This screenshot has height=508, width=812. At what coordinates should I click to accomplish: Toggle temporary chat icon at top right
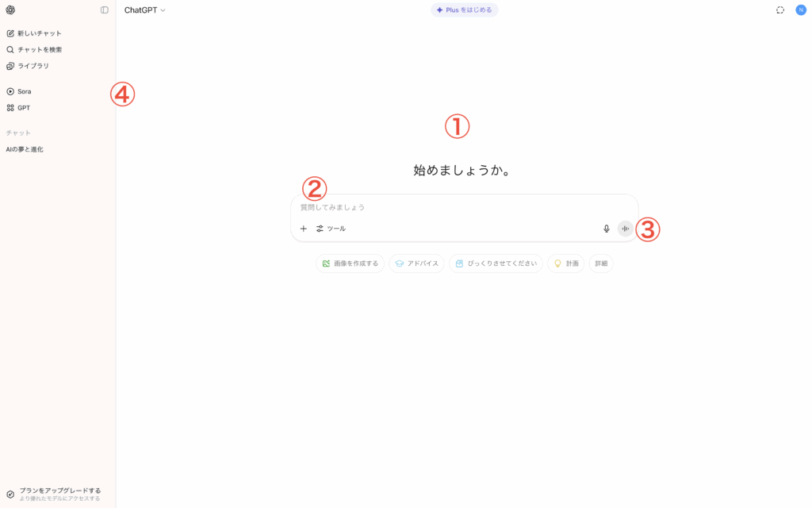click(780, 10)
